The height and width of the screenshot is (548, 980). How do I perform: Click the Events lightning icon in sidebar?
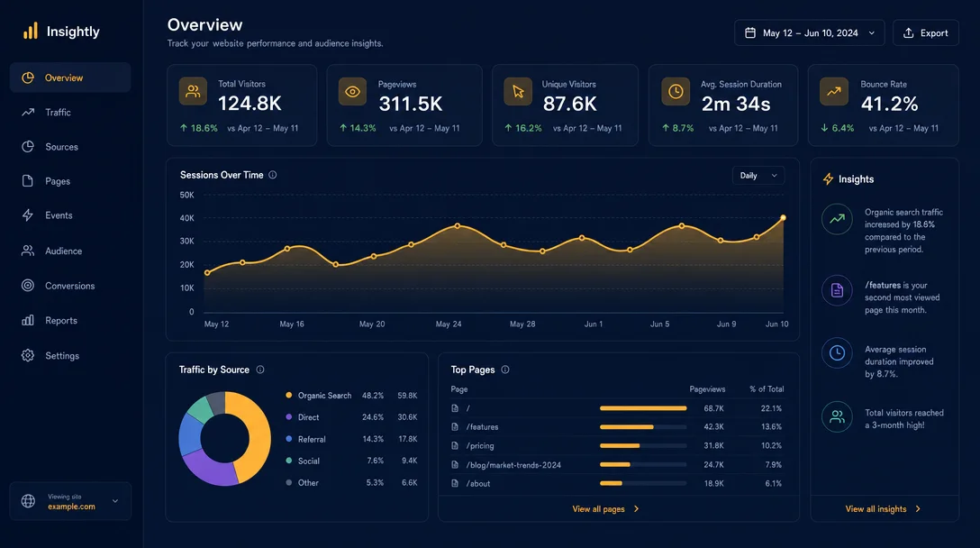coord(28,215)
